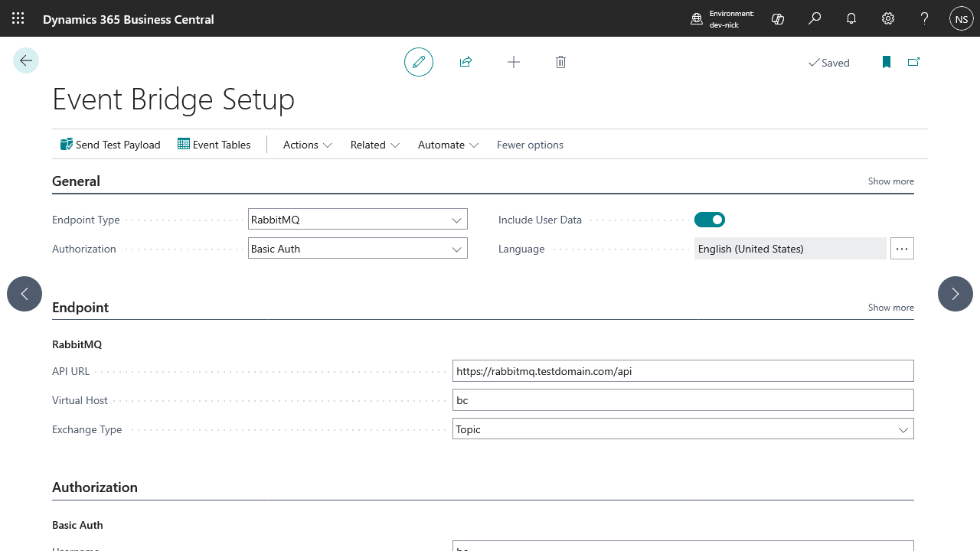Image resolution: width=980 pixels, height=551 pixels.
Task: Open the app launcher waffle menu
Action: (x=18, y=18)
